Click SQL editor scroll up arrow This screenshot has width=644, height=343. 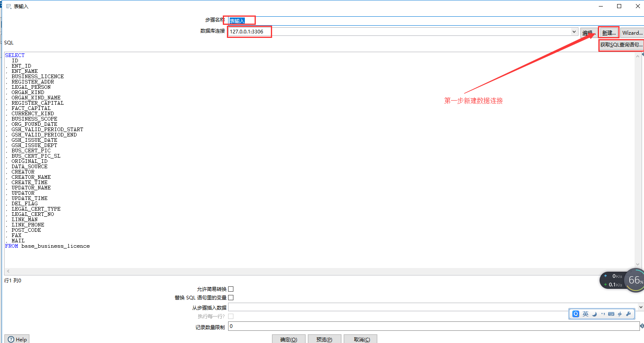point(638,56)
